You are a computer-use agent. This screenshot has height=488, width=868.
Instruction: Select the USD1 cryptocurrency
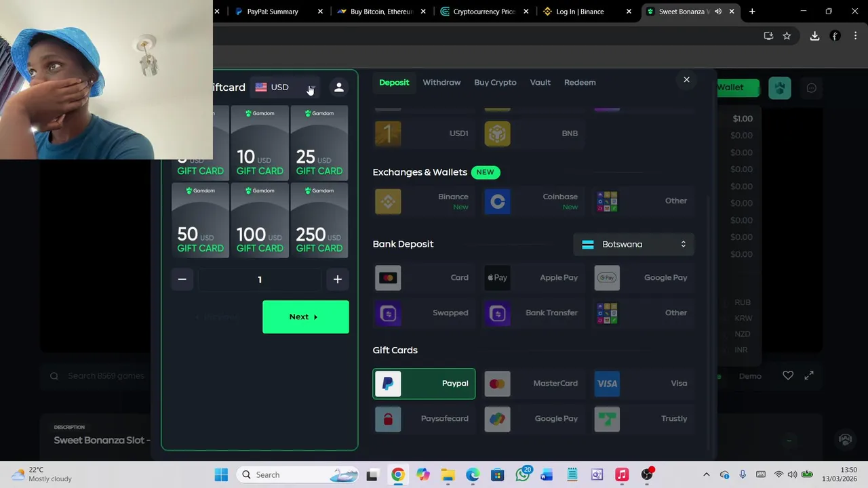click(424, 134)
